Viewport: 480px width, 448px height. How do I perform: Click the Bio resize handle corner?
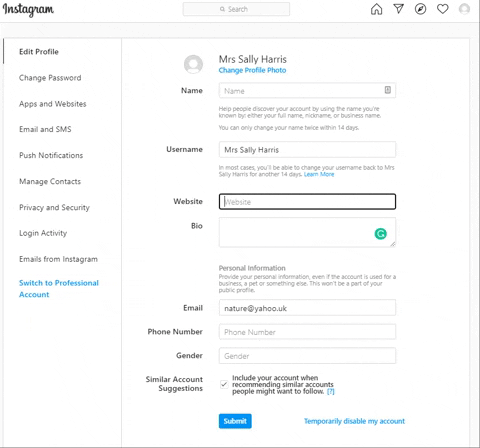tap(393, 244)
